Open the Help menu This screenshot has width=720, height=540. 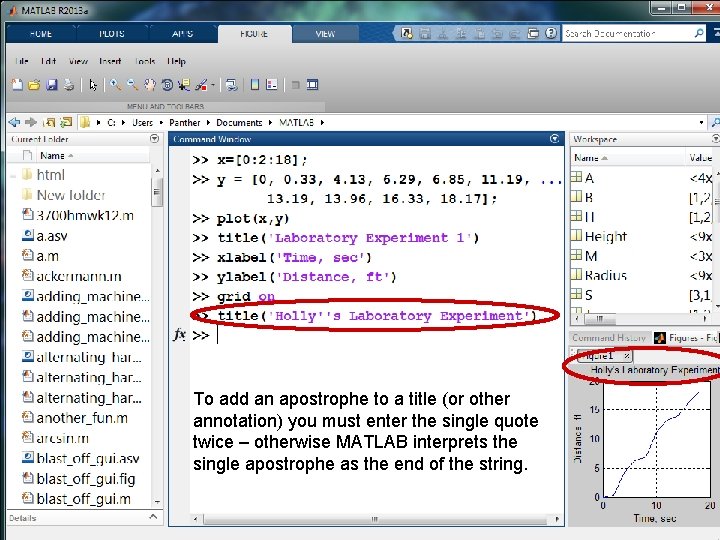click(x=176, y=61)
